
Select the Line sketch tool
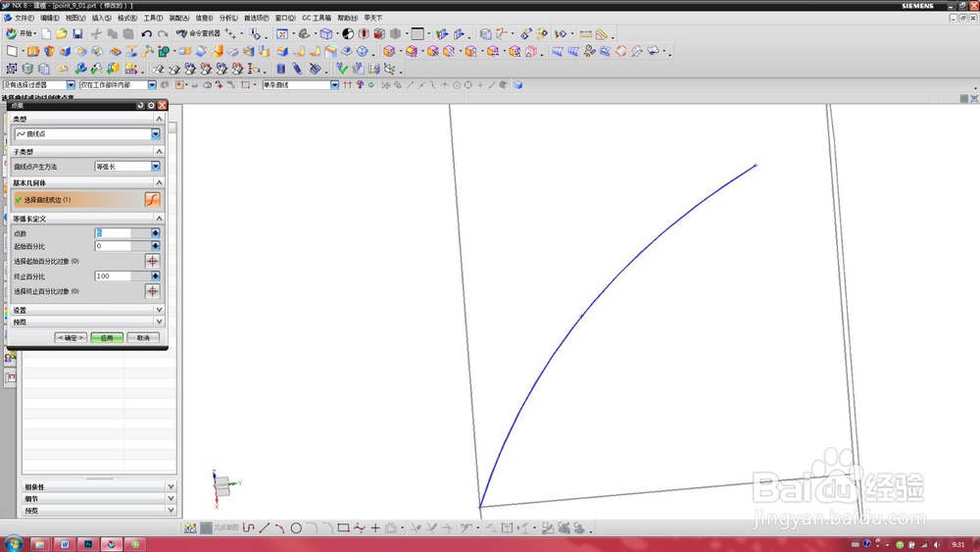265,528
